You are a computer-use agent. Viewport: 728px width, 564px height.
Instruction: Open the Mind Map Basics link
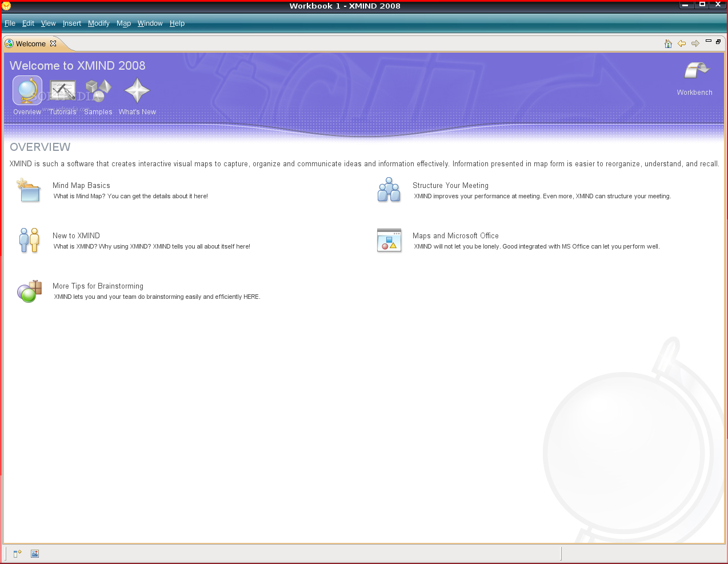coord(81,186)
